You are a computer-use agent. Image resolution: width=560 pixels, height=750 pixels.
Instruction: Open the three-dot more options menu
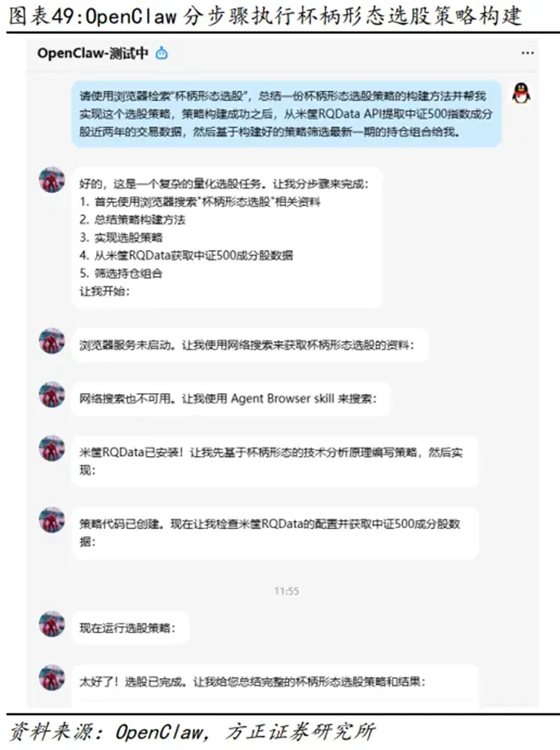coord(528,53)
